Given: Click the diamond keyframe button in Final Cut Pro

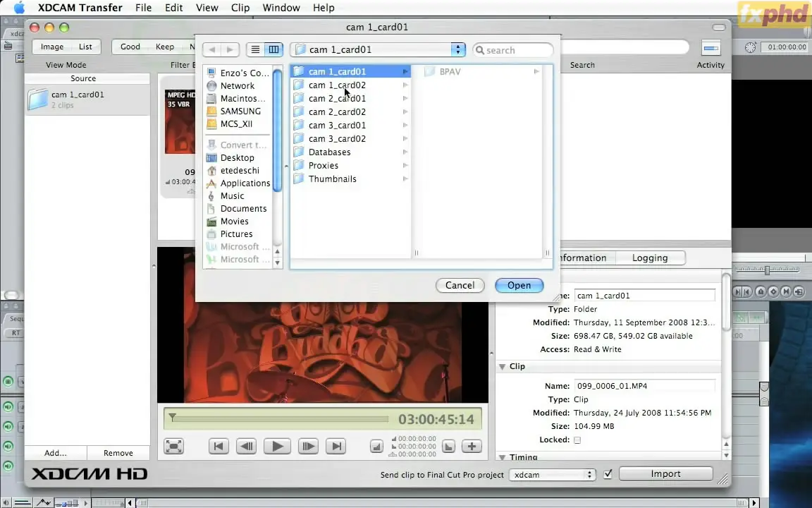Looking at the screenshot, I should click(x=774, y=292).
